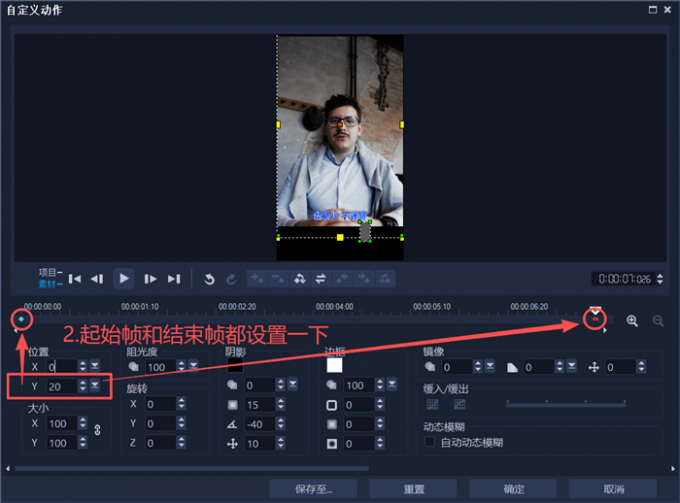Click the 保存至... button
The width and height of the screenshot is (680, 503).
(x=313, y=489)
